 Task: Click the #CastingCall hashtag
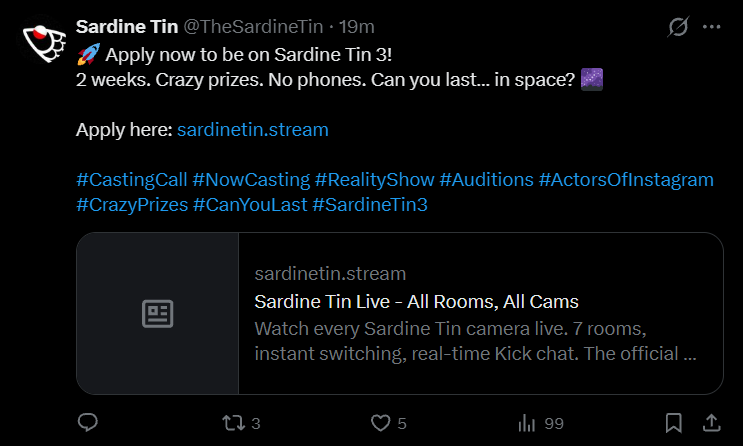point(132,180)
